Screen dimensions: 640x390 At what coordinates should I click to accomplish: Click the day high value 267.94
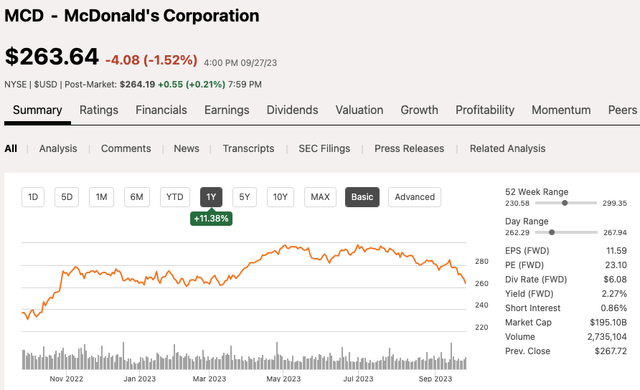click(615, 233)
